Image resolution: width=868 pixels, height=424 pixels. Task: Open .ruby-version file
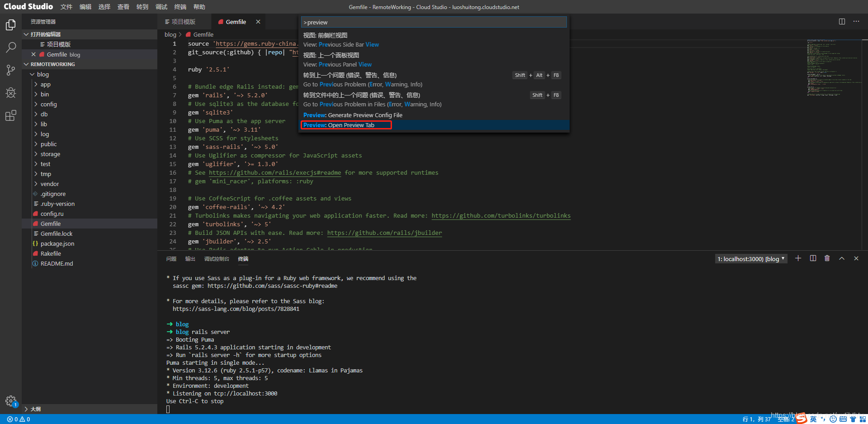(x=90, y=204)
